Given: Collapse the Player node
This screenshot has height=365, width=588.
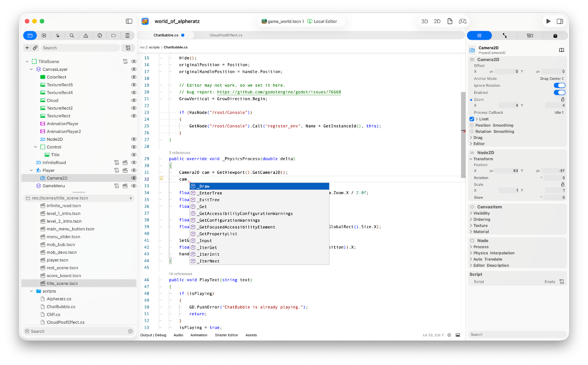Looking at the screenshot, I should tap(31, 170).
